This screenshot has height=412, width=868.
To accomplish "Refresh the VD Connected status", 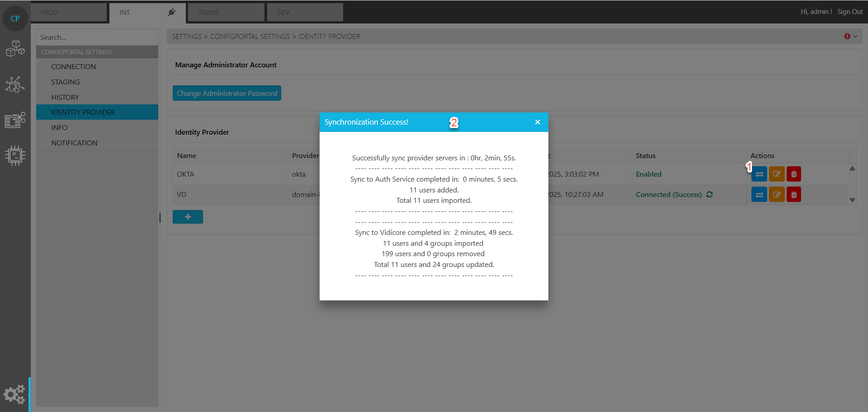I will (x=710, y=195).
